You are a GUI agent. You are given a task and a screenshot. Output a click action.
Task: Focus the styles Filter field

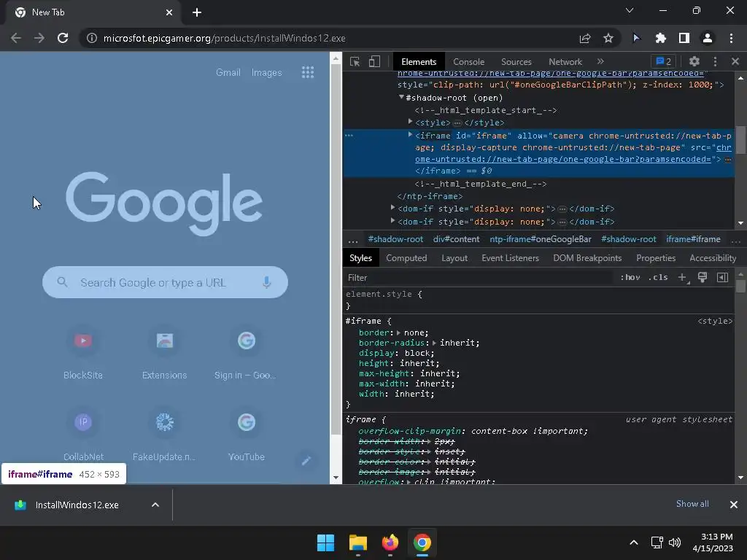[479, 278]
